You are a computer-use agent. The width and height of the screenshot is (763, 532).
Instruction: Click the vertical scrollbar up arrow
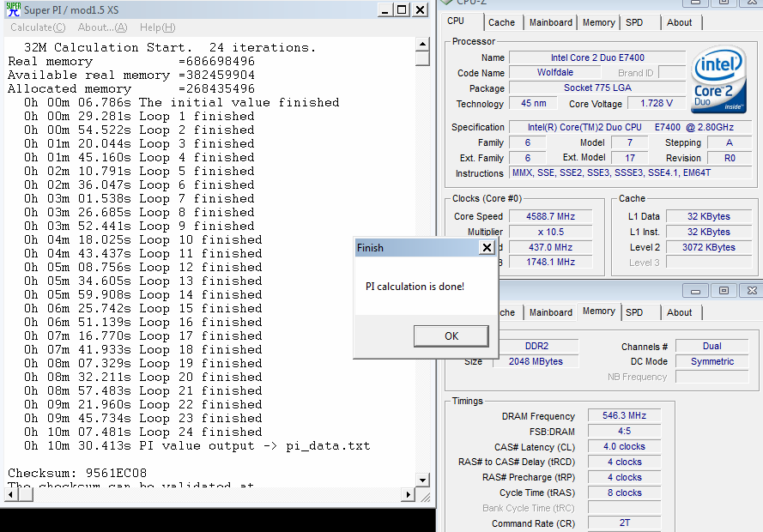[422, 45]
